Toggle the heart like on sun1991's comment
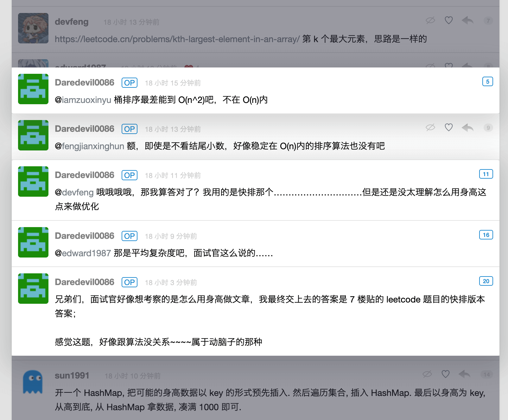508x420 pixels. (445, 374)
